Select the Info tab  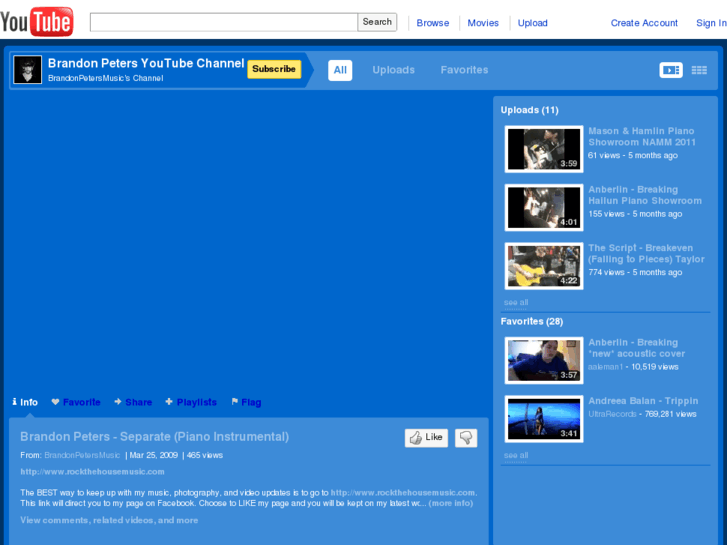click(x=25, y=402)
